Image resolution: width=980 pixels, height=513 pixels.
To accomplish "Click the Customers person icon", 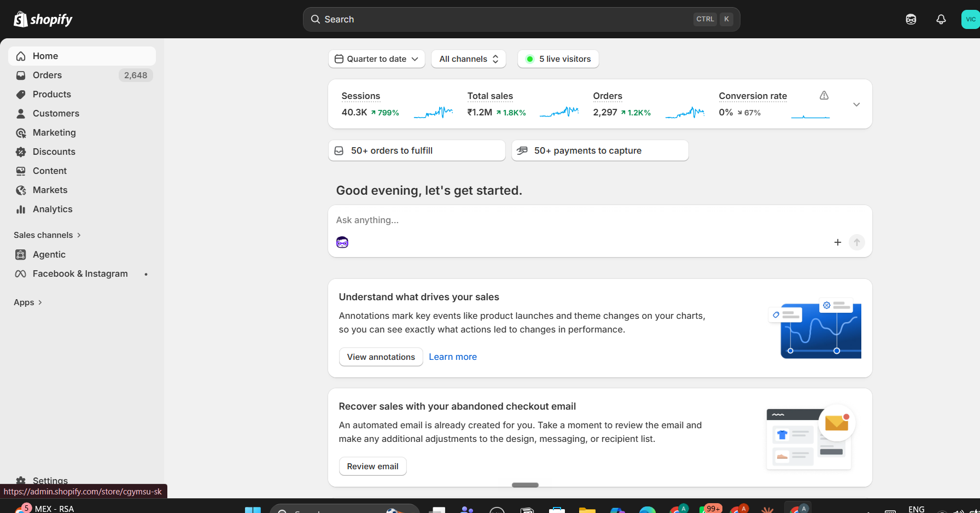I will click(x=21, y=113).
